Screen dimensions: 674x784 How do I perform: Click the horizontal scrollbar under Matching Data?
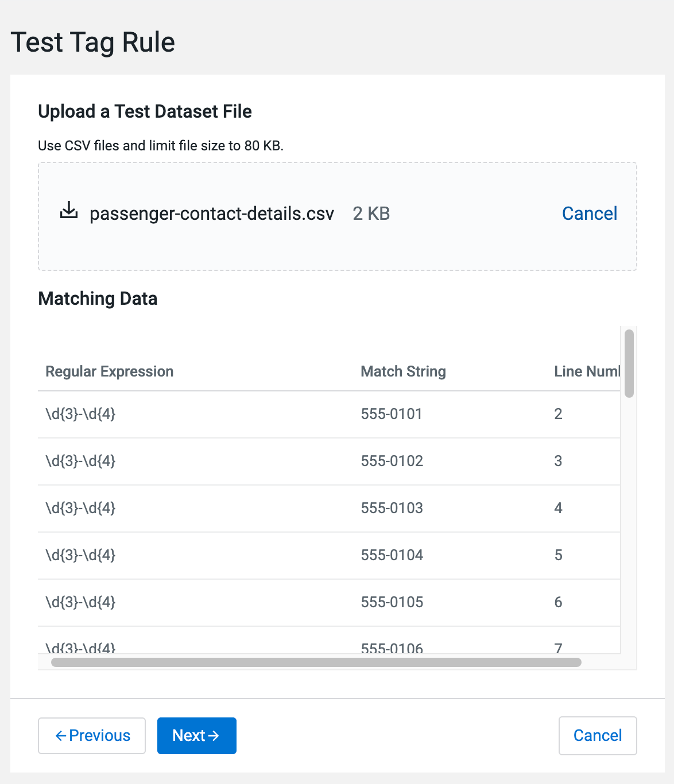click(x=316, y=662)
